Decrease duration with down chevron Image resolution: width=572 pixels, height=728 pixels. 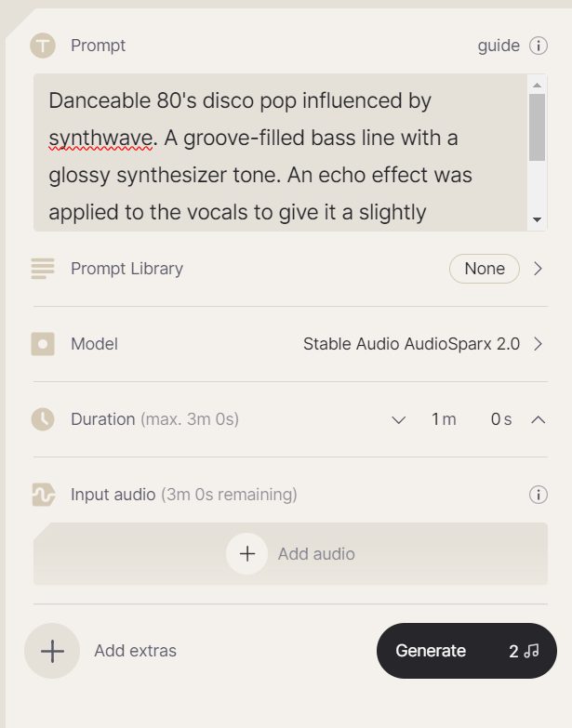[x=398, y=419]
